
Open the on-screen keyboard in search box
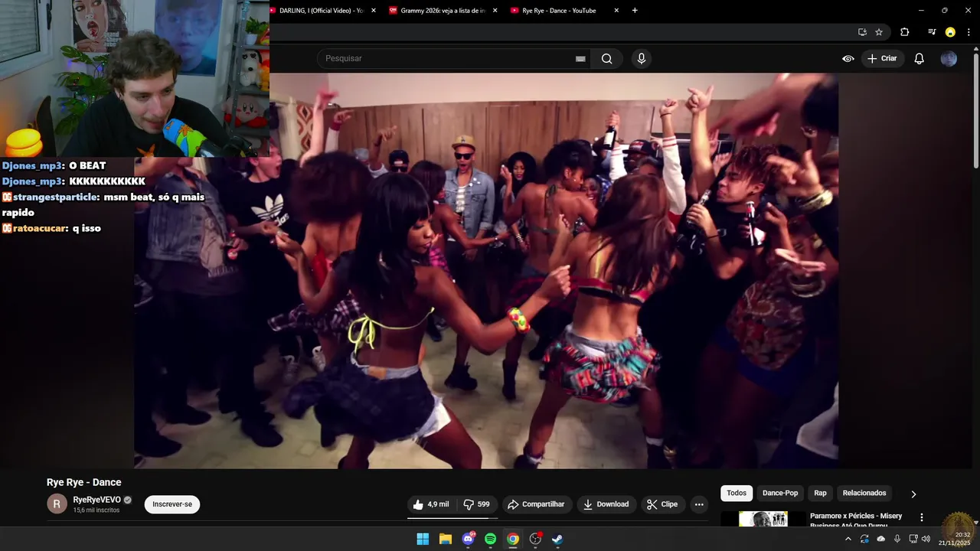pos(580,59)
